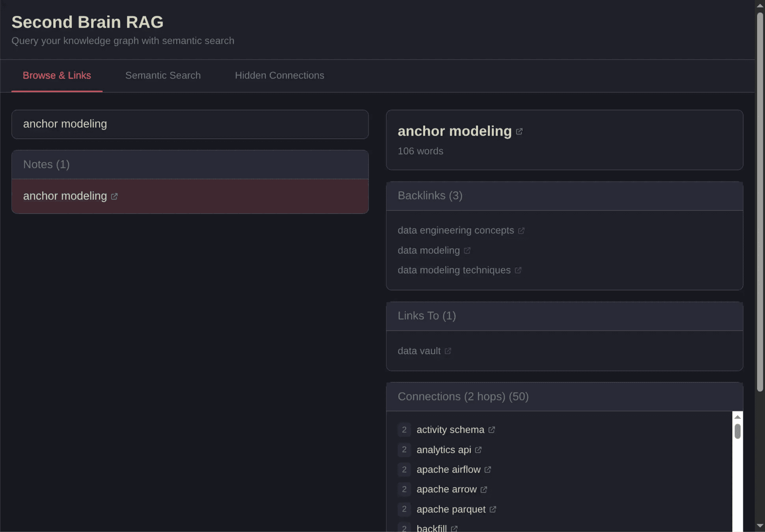Click external link icon beside data modeling backlink
The width and height of the screenshot is (765, 532).
pyautogui.click(x=467, y=251)
